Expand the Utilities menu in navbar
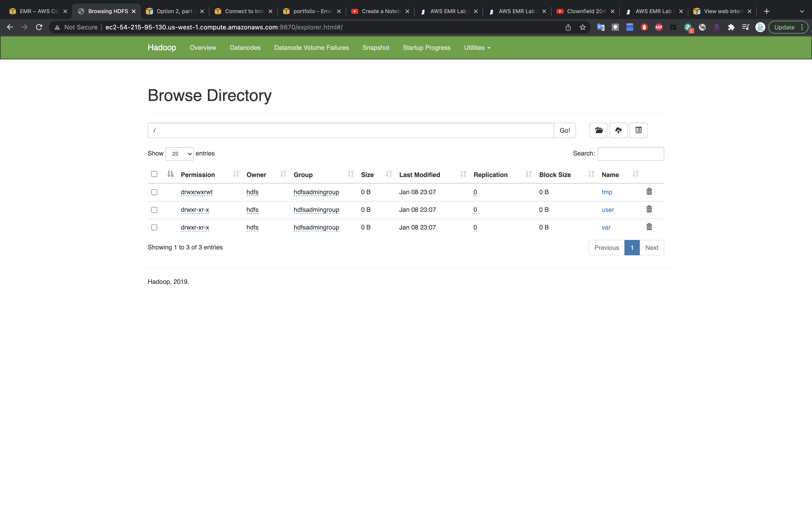Viewport: 812px width, 507px height. pyautogui.click(x=477, y=48)
